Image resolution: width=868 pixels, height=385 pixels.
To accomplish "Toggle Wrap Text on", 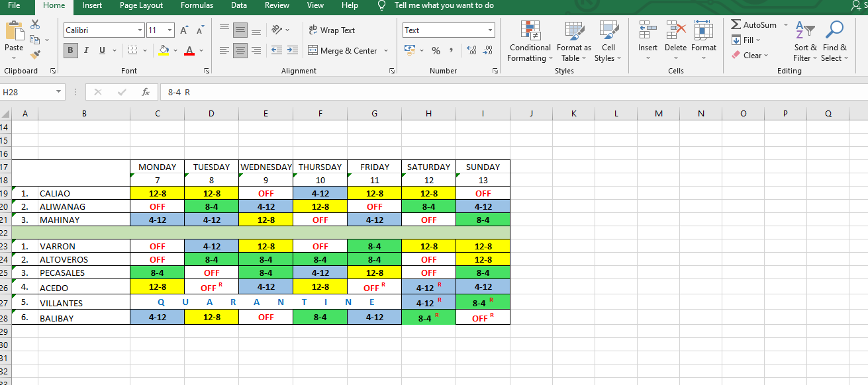I will click(332, 30).
